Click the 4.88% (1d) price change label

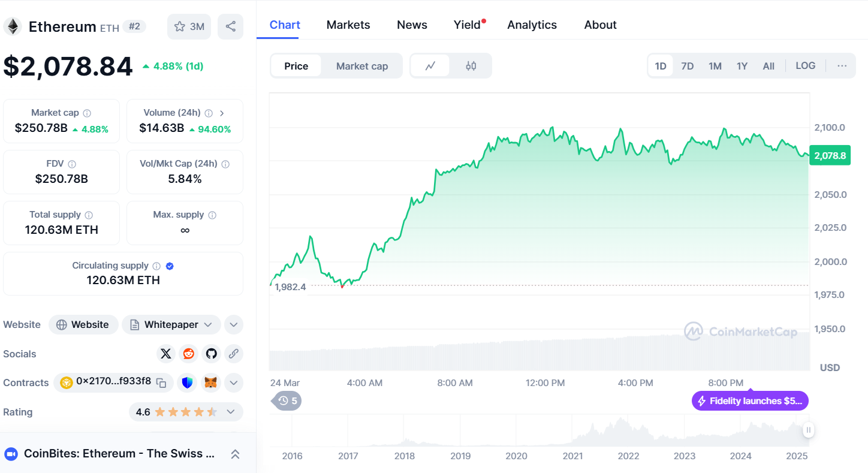(x=173, y=66)
